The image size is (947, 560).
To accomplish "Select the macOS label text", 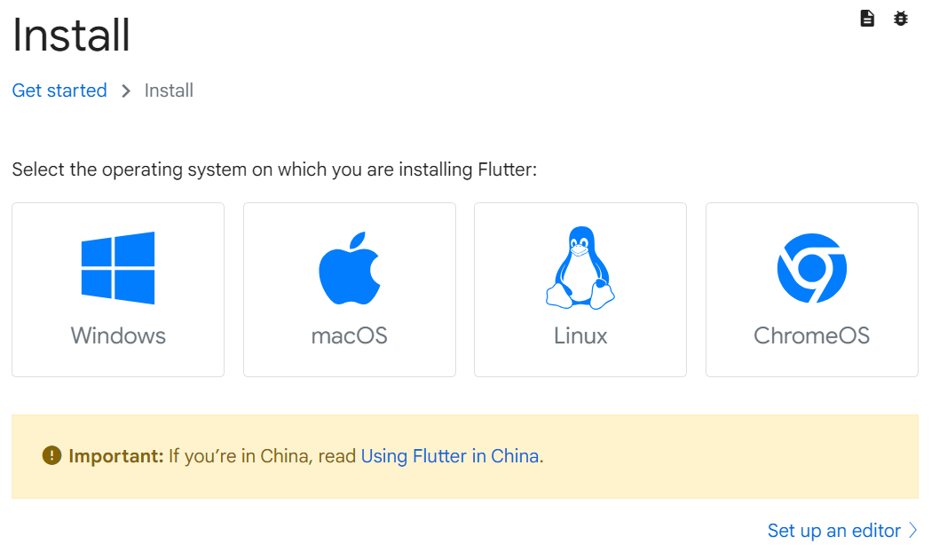I will 349,335.
